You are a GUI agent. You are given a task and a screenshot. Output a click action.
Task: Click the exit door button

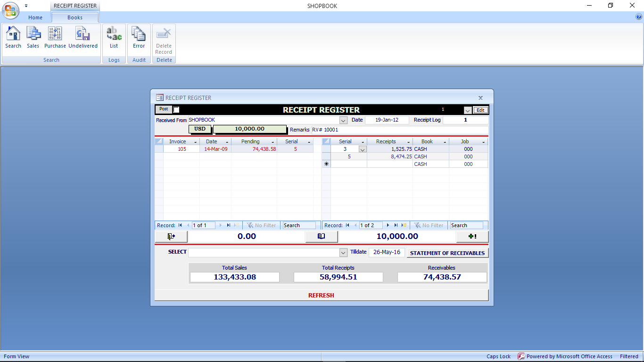pos(171,237)
